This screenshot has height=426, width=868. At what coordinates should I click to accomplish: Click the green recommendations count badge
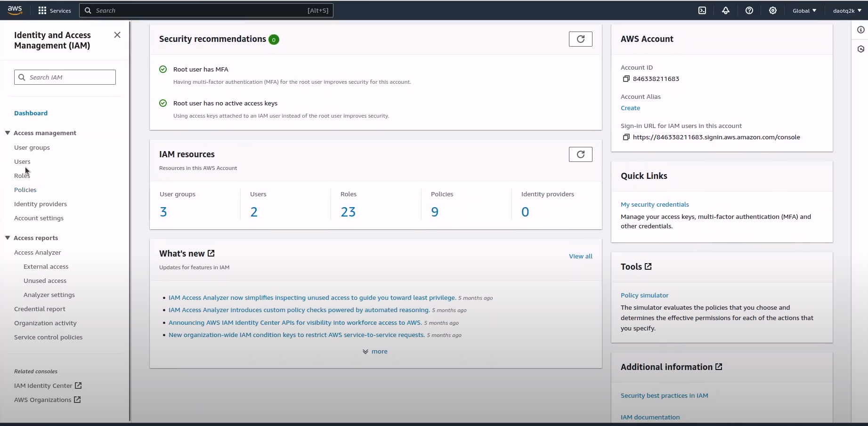274,40
